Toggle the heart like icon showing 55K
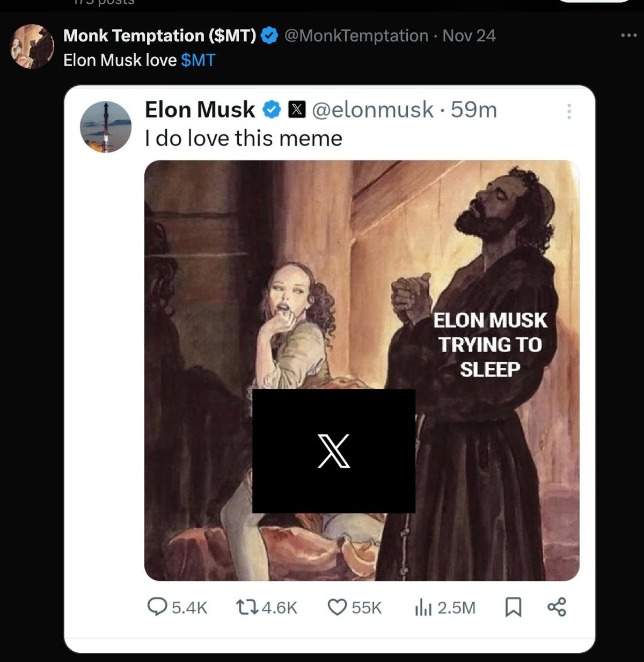Image resolution: width=644 pixels, height=662 pixels. (x=337, y=607)
